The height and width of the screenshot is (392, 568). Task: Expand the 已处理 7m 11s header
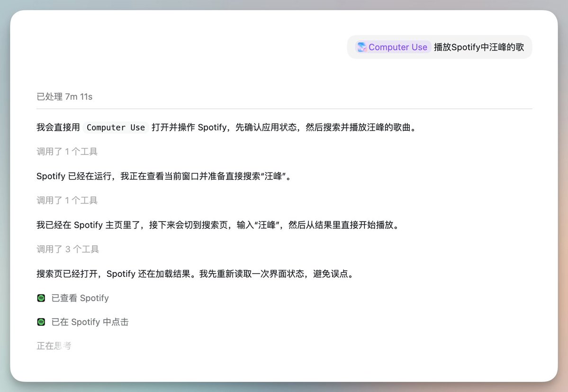tap(64, 97)
